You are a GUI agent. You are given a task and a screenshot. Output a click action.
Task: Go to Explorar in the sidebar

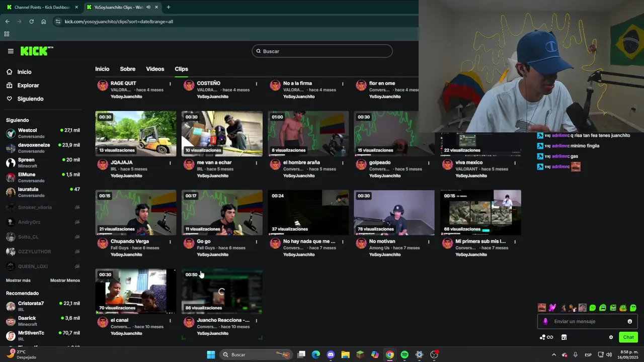pos(28,85)
